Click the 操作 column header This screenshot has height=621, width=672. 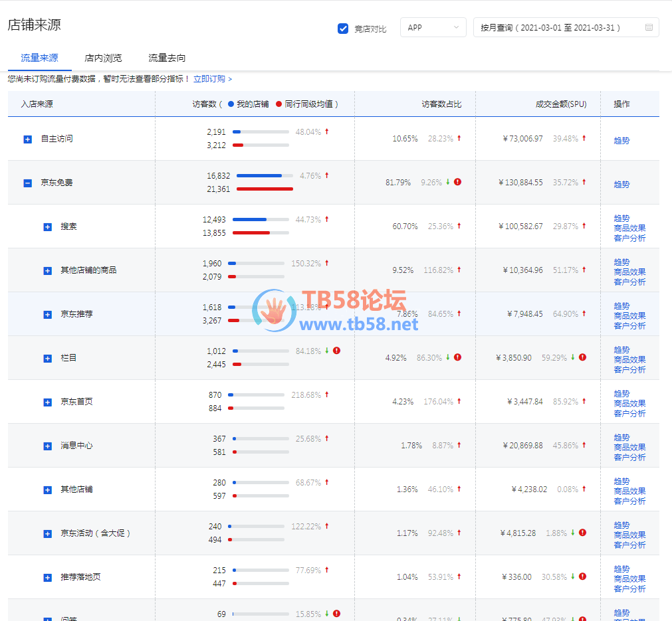coord(621,104)
